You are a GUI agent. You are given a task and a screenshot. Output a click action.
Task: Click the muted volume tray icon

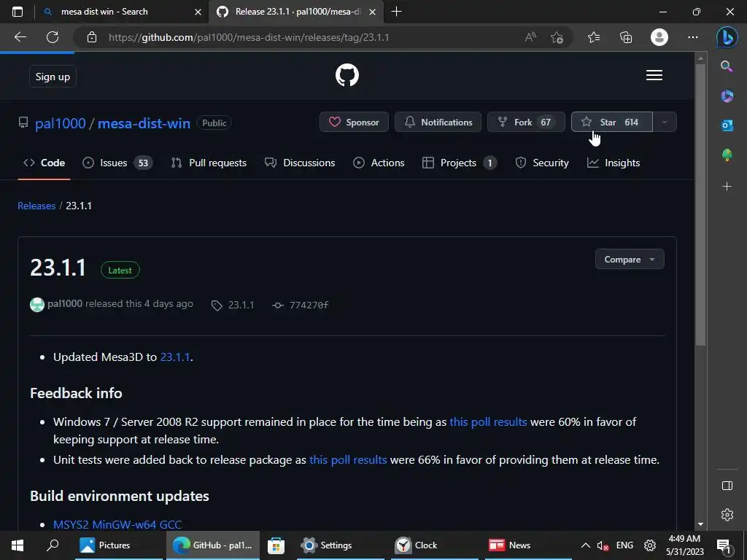click(603, 545)
